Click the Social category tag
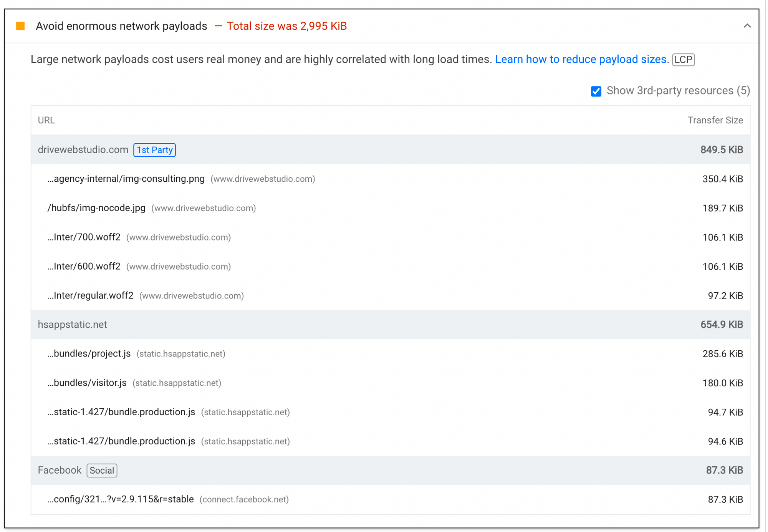 (102, 471)
